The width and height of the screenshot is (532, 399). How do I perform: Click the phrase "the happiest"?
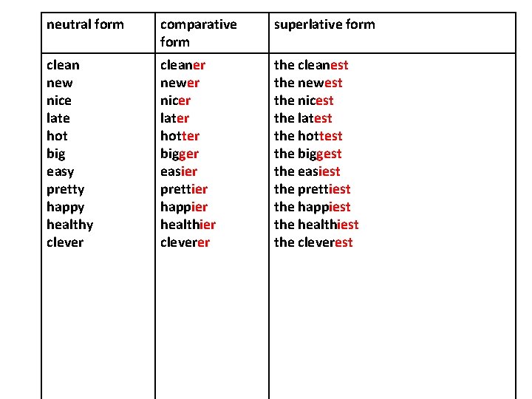[x=312, y=207]
